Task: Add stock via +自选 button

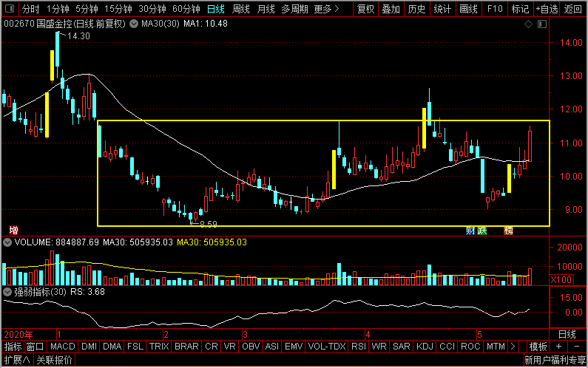Action: click(547, 9)
